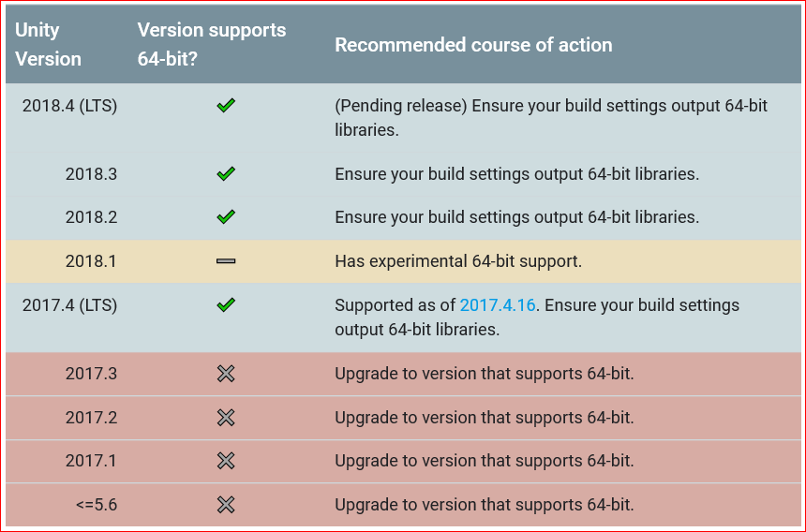
Task: Click the X icon in 2017.3 row
Action: click(226, 374)
